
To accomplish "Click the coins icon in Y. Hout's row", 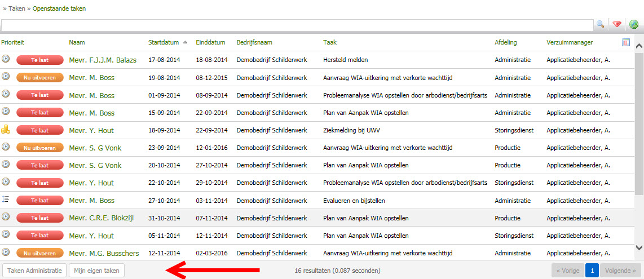I will click(6, 130).
